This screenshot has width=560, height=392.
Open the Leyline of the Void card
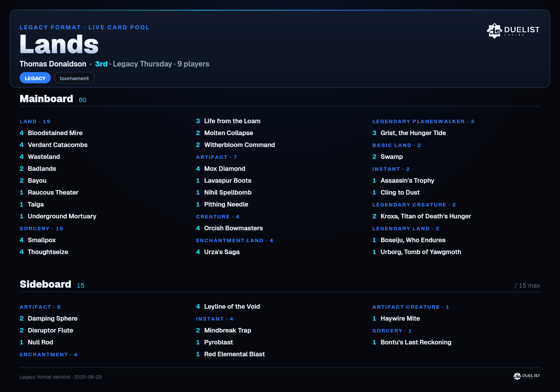(228, 307)
